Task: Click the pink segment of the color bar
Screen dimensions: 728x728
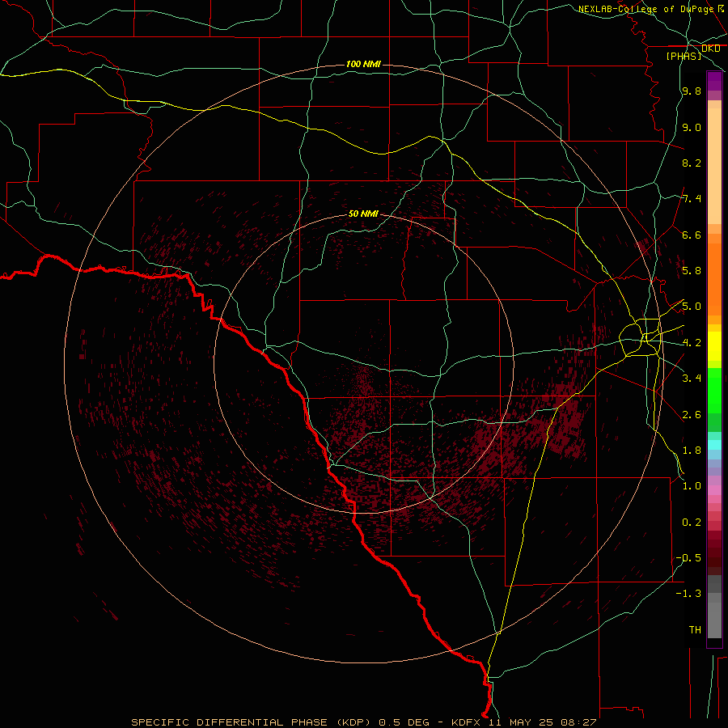Action: coord(714,489)
